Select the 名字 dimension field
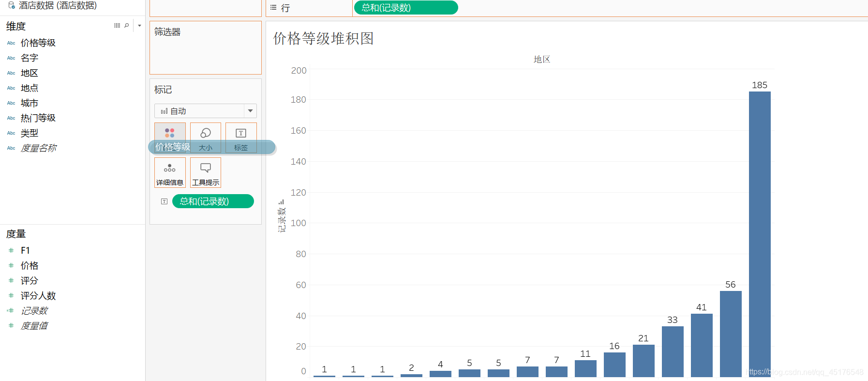Image resolution: width=868 pixels, height=381 pixels. [x=30, y=58]
